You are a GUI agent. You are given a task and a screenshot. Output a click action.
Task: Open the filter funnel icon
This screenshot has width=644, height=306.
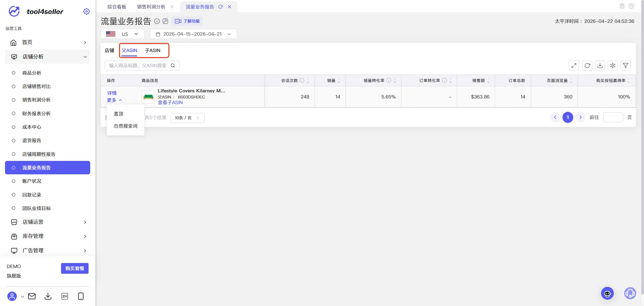pyautogui.click(x=626, y=65)
